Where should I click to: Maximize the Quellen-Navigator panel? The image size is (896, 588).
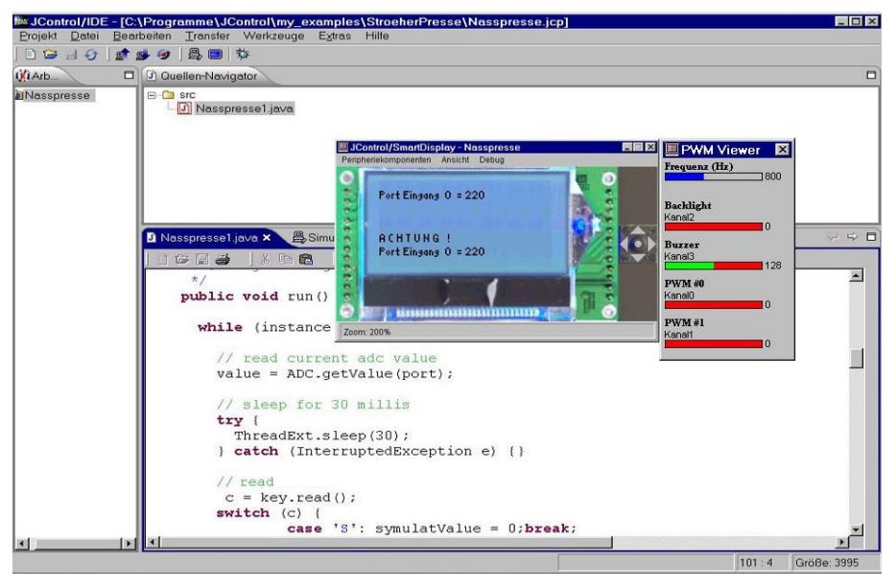(x=871, y=75)
